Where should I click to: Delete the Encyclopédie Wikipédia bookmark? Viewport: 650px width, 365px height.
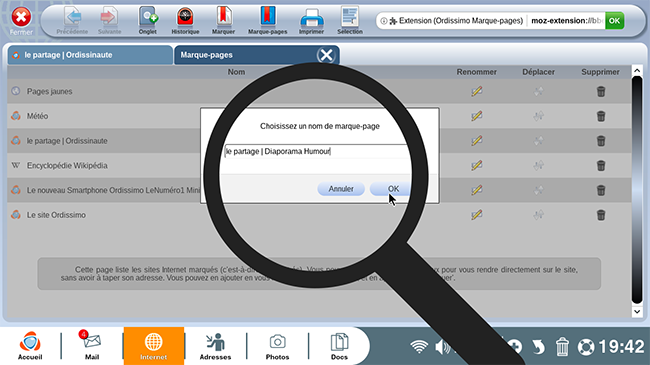click(601, 166)
